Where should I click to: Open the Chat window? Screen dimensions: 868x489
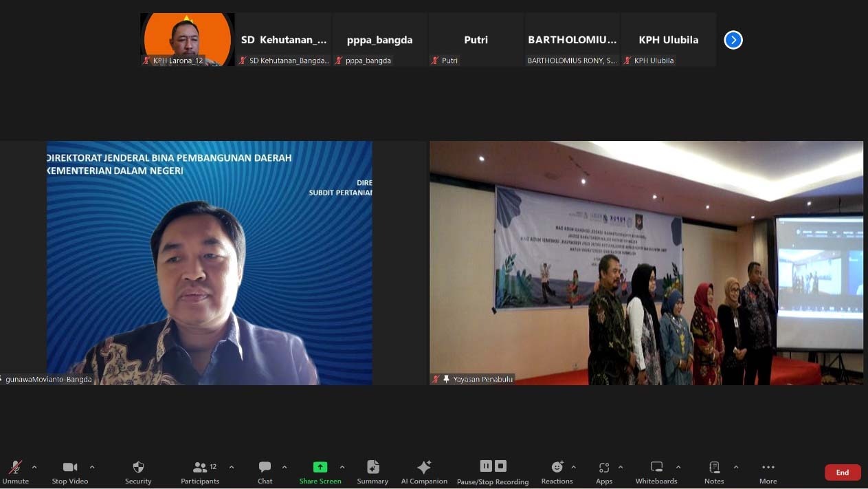[265, 472]
